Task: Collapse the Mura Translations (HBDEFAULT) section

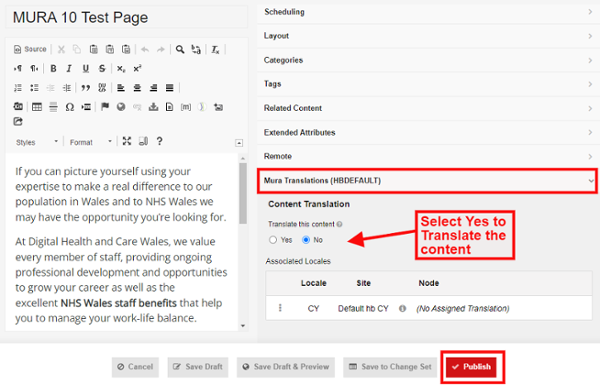Action: pos(427,181)
